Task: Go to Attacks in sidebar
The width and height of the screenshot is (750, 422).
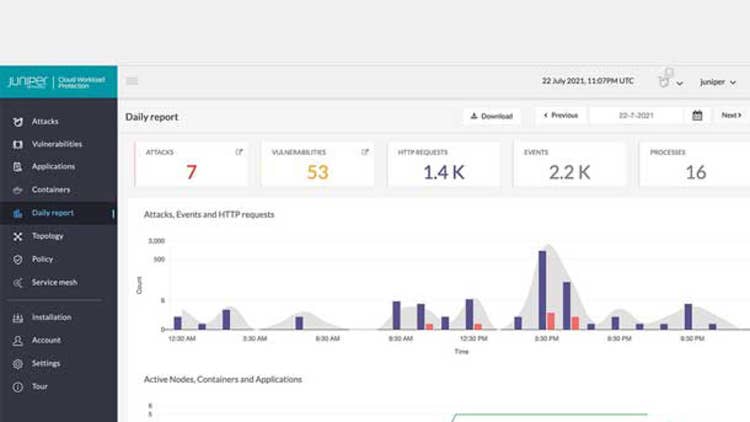Action: (45, 121)
